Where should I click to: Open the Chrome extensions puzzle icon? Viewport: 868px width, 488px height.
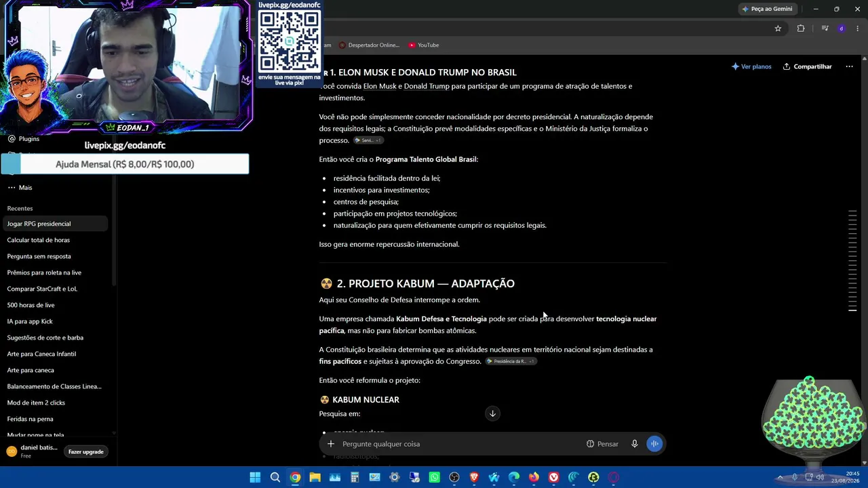tap(801, 28)
